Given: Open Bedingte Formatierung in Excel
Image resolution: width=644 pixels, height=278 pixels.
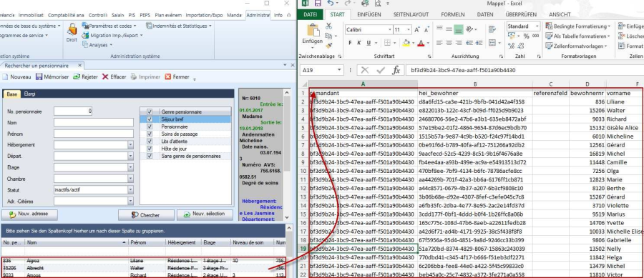Looking at the screenshot, I should (x=578, y=26).
